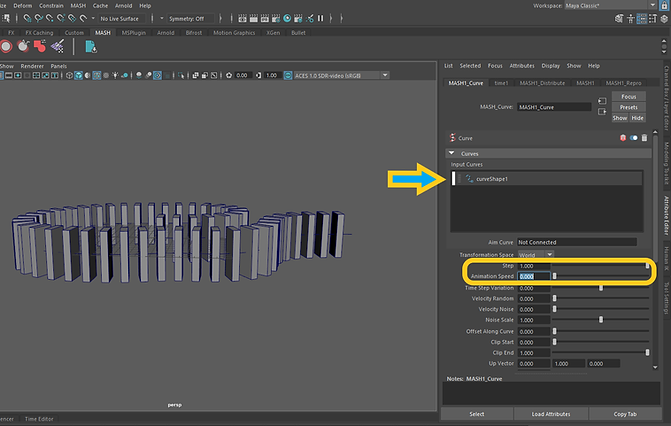This screenshot has width=671, height=426.
Task: Open viewport Renderer menu
Action: [32, 66]
